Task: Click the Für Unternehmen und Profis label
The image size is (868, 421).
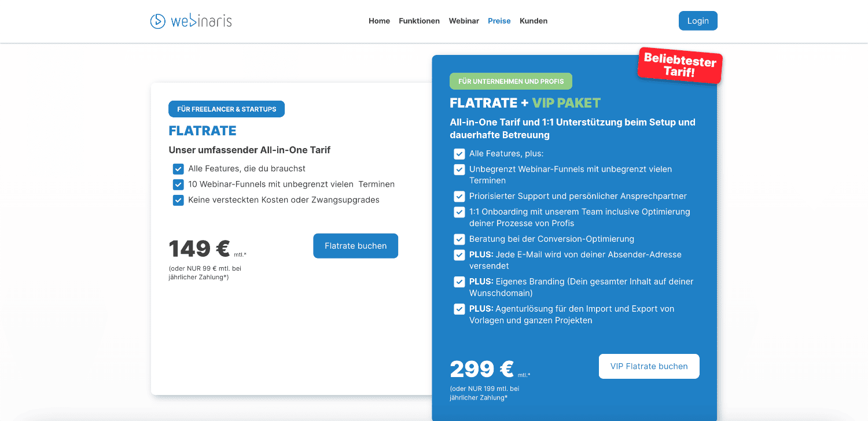Action: 510,81
